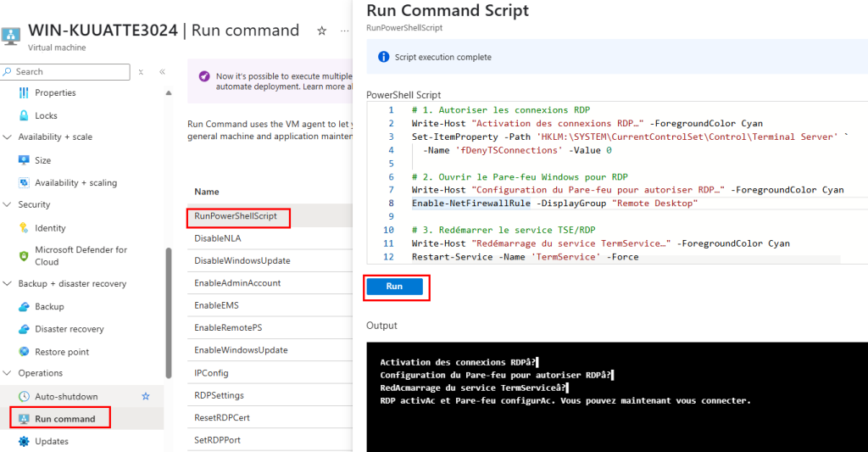868x452 pixels.
Task: Select the DisableNLA command
Action: click(218, 238)
